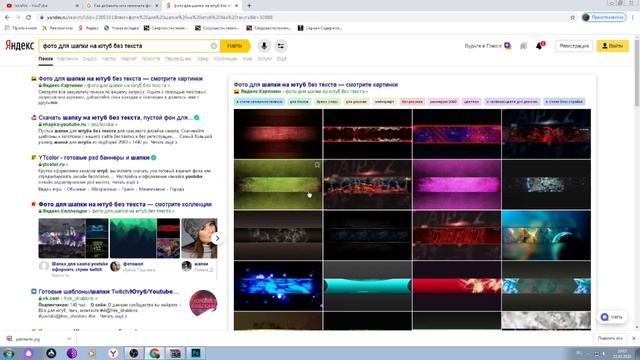This screenshot has height=360, width=640.
Task: Open the teal curved banner thumbnail
Action: pos(367,286)
